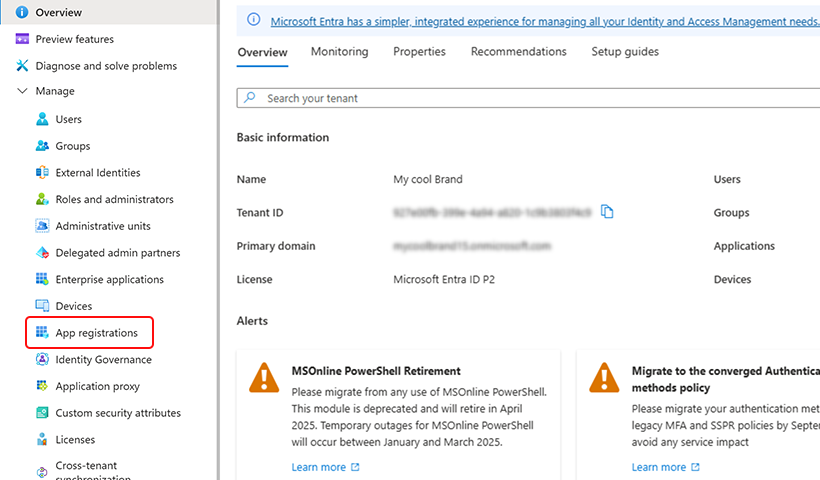Click the Preview features icon
Image resolution: width=820 pixels, height=480 pixels.
(22, 39)
